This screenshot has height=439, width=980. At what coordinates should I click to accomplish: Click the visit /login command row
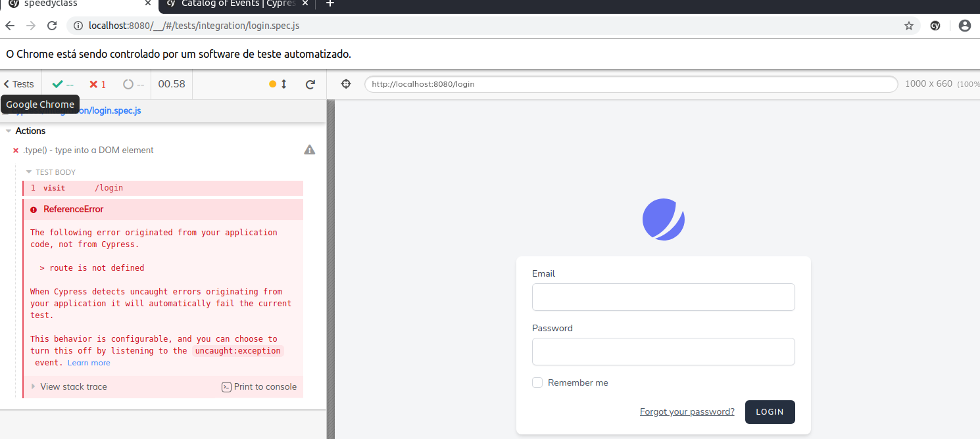163,188
